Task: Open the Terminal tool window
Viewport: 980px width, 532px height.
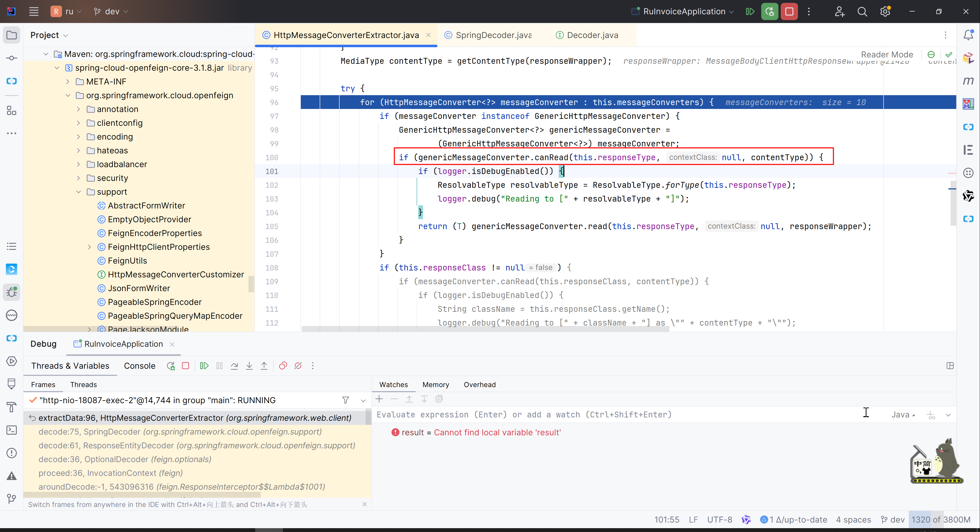Action: 12,430
